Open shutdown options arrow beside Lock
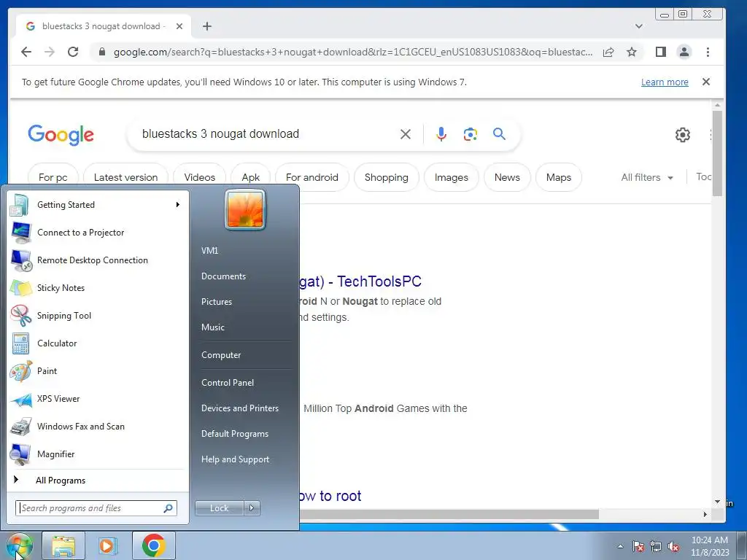The height and width of the screenshot is (560, 747). click(x=252, y=508)
